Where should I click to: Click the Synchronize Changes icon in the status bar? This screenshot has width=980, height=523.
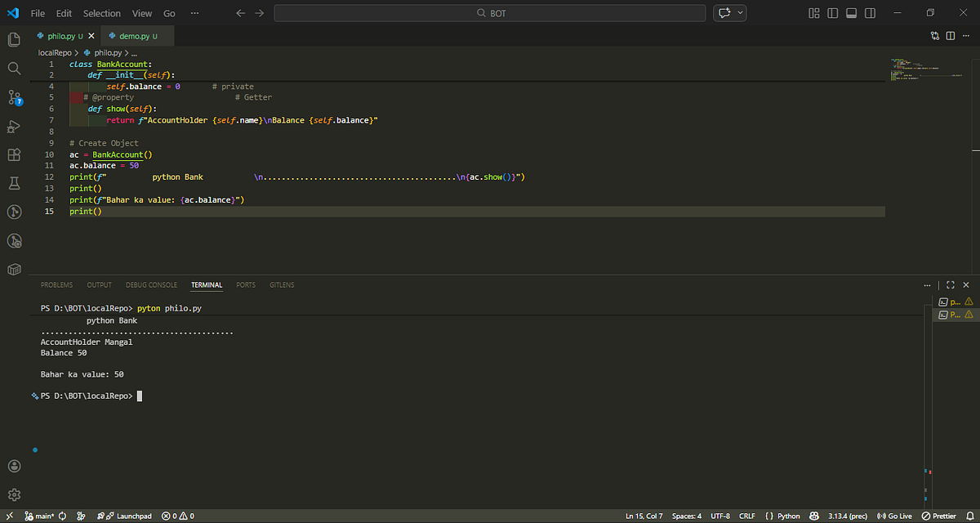[x=63, y=516]
